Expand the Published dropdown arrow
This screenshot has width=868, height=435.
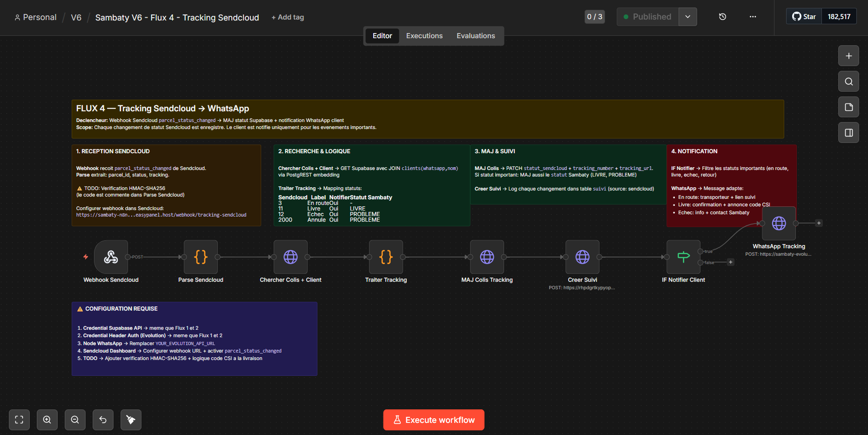tap(687, 17)
